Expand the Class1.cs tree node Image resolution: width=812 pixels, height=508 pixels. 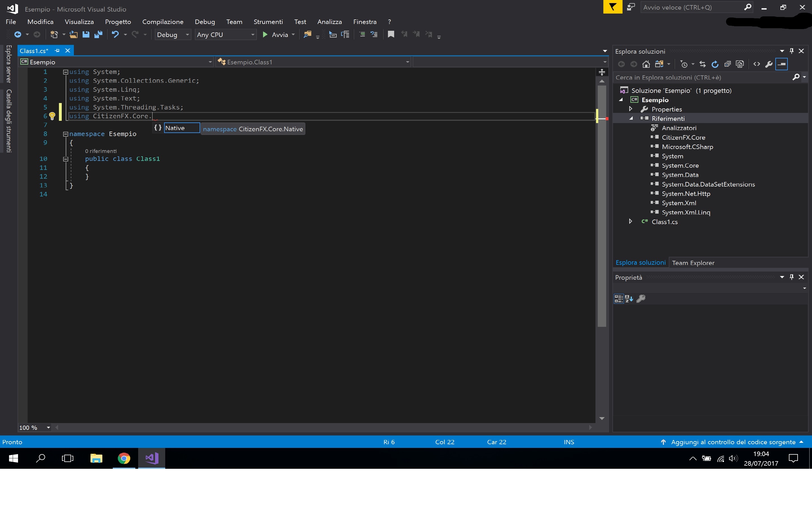point(630,222)
